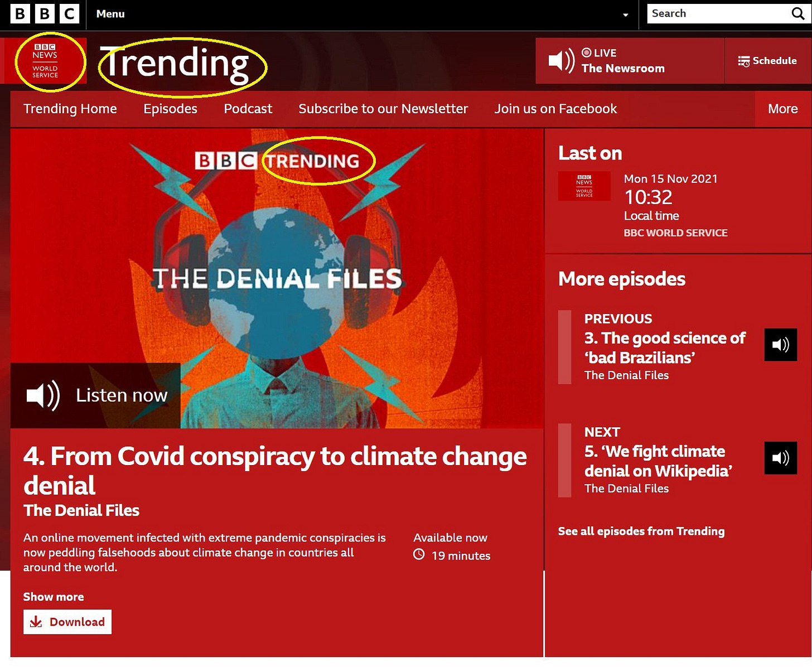Screen dimensions: 812x667
Task: Expand description with Show more
Action: tap(54, 597)
